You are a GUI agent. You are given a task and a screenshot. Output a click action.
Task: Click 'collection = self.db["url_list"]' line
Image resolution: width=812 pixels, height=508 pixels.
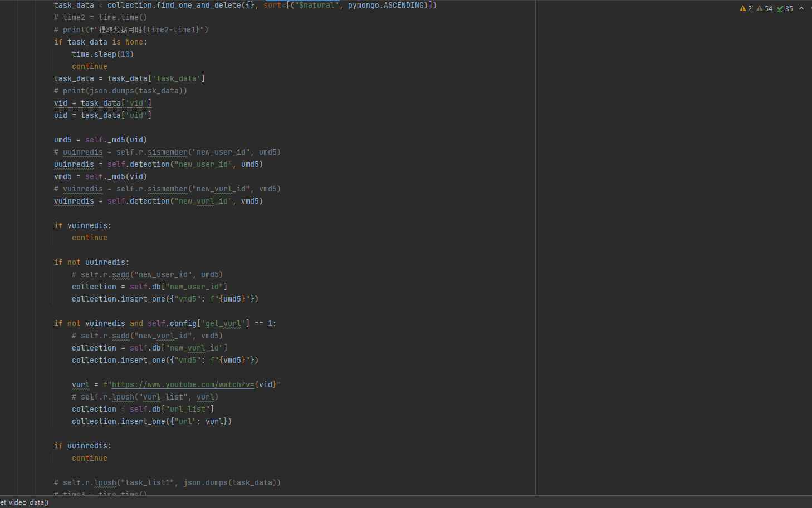click(x=143, y=409)
